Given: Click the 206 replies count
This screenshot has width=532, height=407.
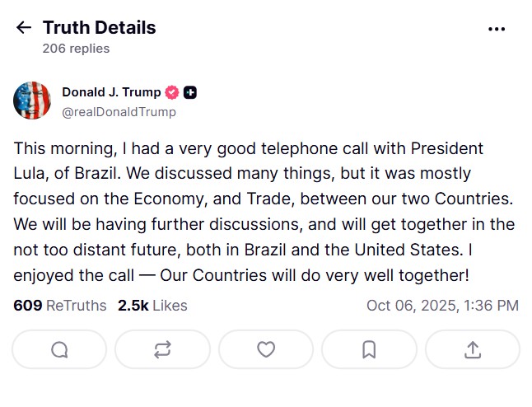Looking at the screenshot, I should 76,49.
